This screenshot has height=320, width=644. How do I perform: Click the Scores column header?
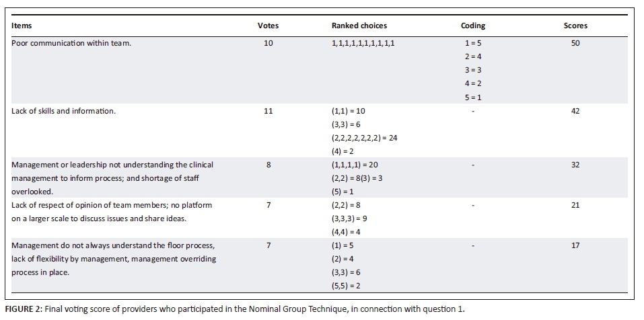click(575, 26)
